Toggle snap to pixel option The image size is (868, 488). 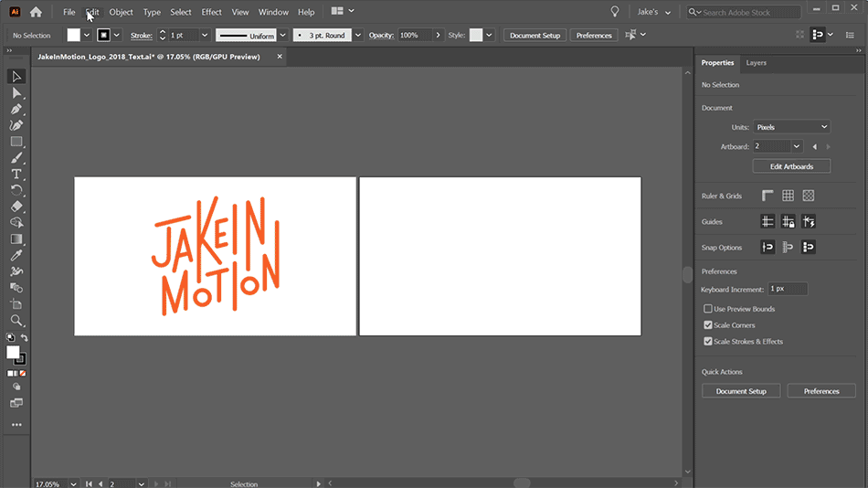(x=809, y=247)
